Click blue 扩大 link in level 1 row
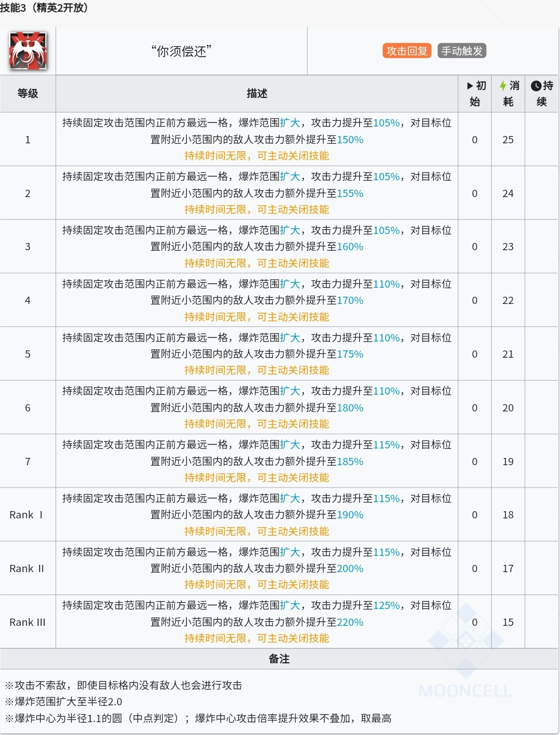Screen dimensions: 560x735 290,123
